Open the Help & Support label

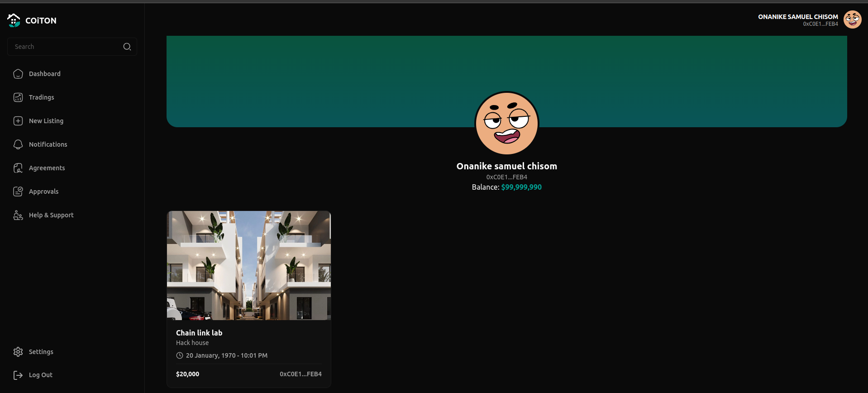click(51, 215)
